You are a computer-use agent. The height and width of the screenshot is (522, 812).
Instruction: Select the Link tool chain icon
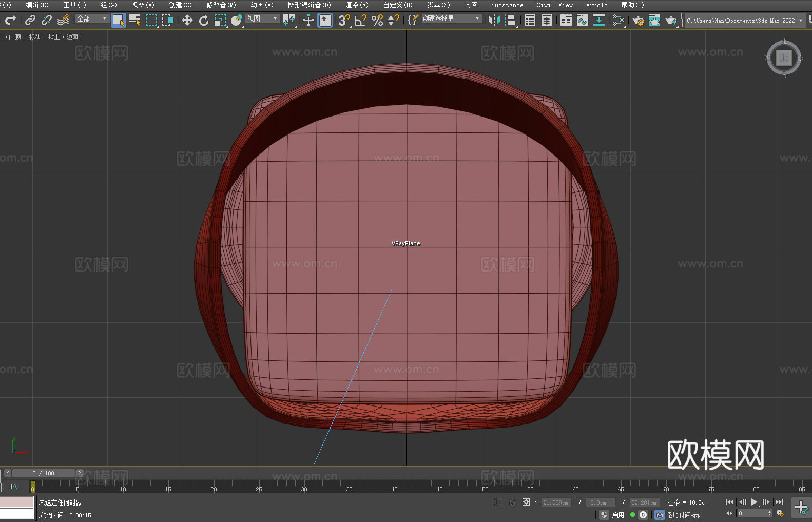[30, 20]
